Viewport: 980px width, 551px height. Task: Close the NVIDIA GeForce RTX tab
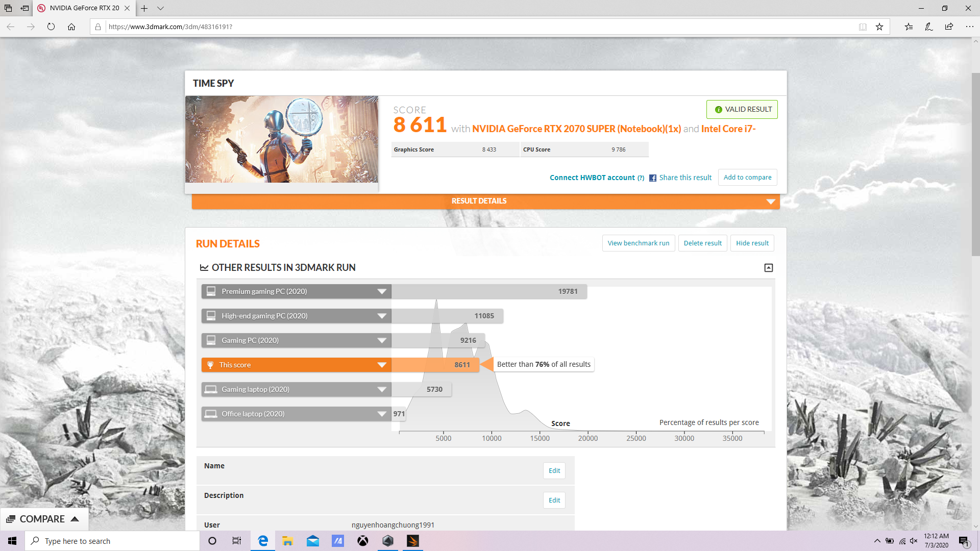coord(127,8)
